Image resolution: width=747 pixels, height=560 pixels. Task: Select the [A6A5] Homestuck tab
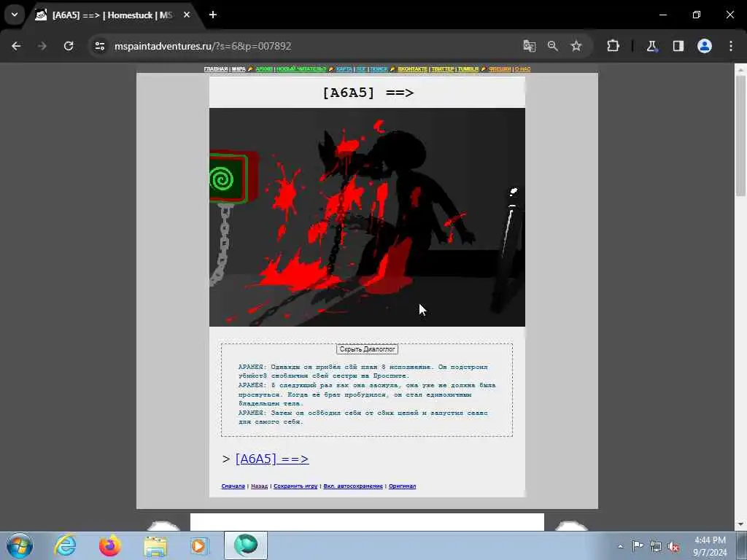coord(112,15)
